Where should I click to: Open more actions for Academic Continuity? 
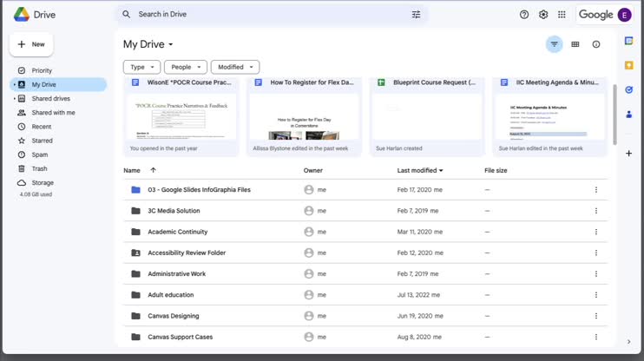[x=596, y=232]
